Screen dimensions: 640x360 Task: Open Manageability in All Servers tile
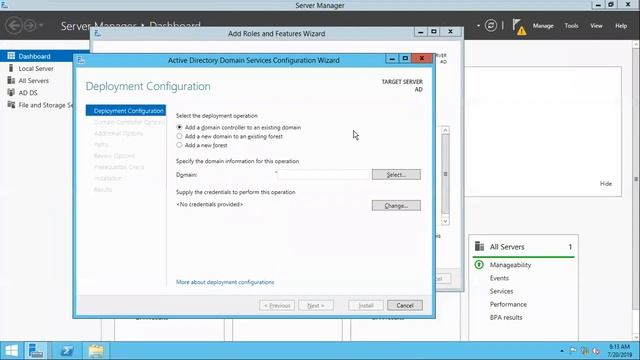510,265
